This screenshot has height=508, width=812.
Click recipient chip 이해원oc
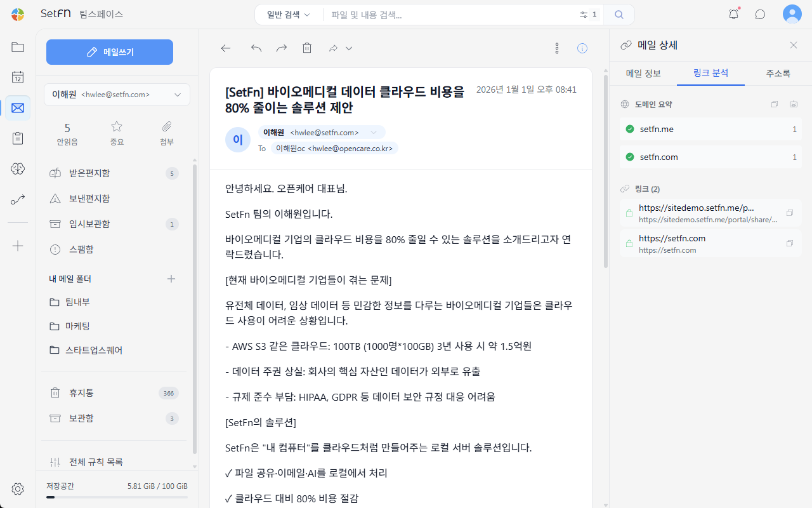(x=334, y=148)
